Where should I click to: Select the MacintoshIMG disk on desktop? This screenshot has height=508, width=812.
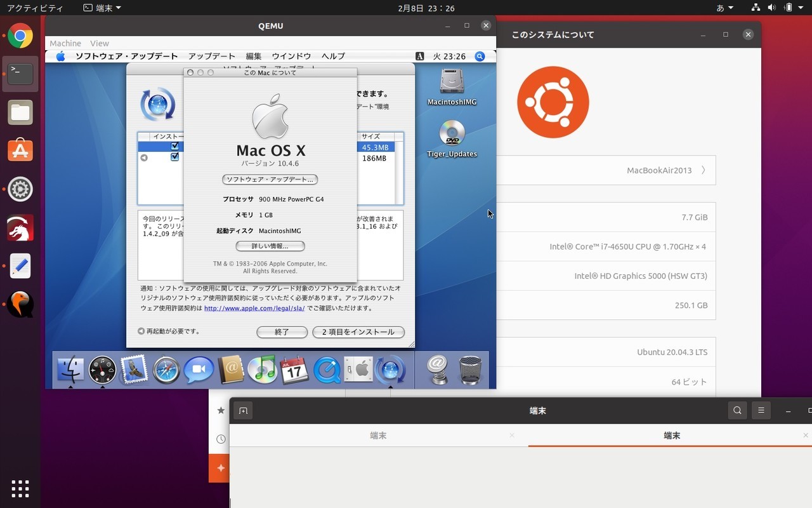click(452, 87)
